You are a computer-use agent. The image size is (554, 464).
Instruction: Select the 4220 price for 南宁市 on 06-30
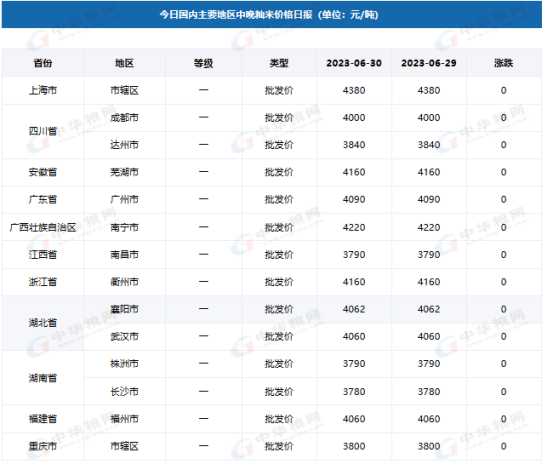354,227
